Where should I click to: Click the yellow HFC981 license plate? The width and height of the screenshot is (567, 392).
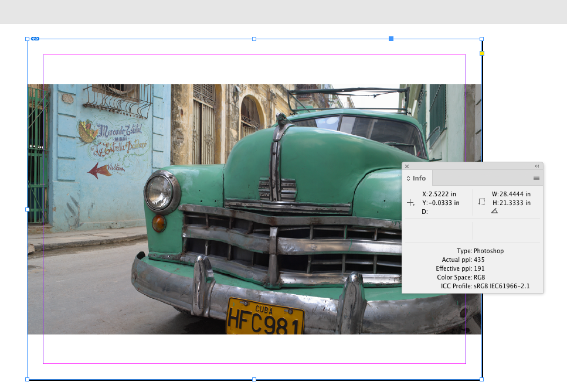click(x=265, y=318)
